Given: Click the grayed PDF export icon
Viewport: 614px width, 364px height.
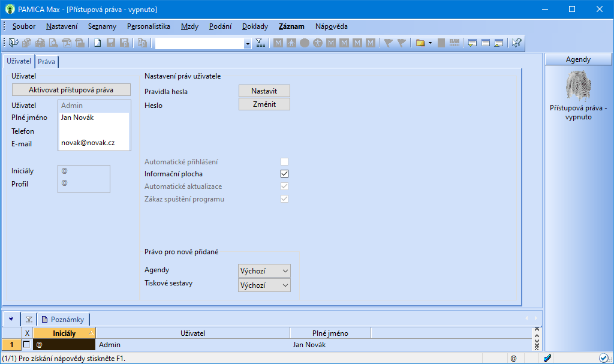Looking at the screenshot, I should coord(67,43).
